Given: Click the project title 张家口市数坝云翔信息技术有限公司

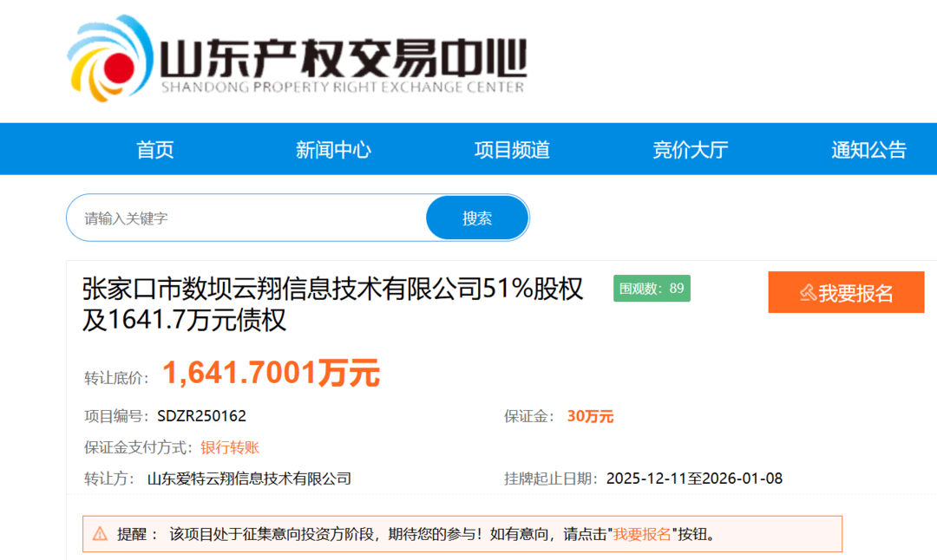Looking at the screenshot, I should point(333,289).
